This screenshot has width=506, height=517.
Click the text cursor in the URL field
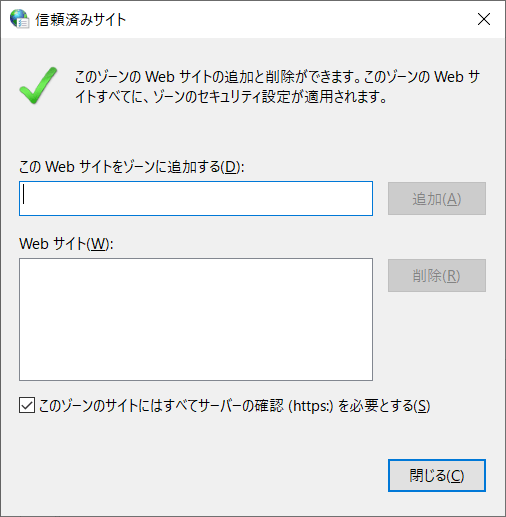tap(24, 194)
